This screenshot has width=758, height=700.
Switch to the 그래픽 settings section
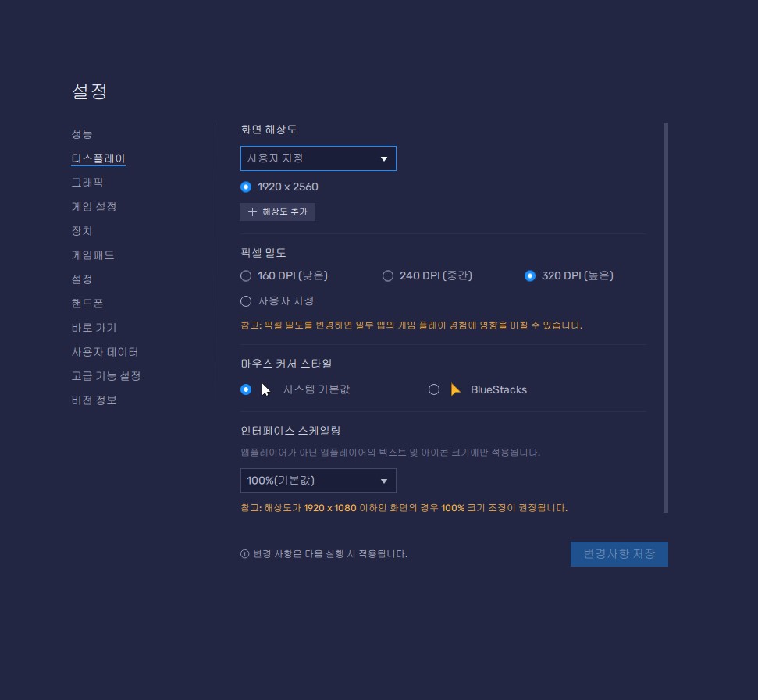coord(87,183)
